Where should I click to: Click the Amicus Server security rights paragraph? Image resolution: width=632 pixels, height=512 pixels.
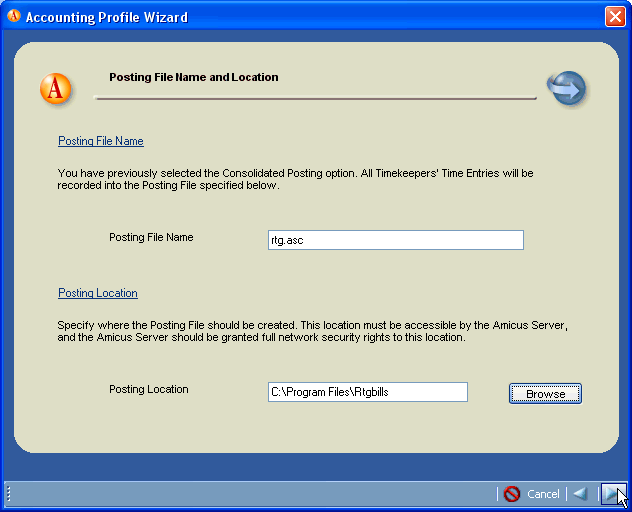(x=313, y=331)
